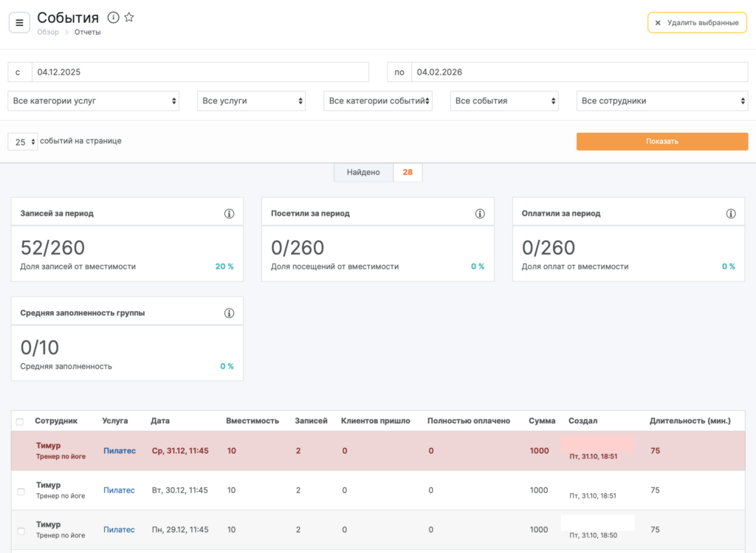Image resolution: width=756 pixels, height=553 pixels.
Task: Go to Обзор in the breadcrumb
Action: coord(48,32)
